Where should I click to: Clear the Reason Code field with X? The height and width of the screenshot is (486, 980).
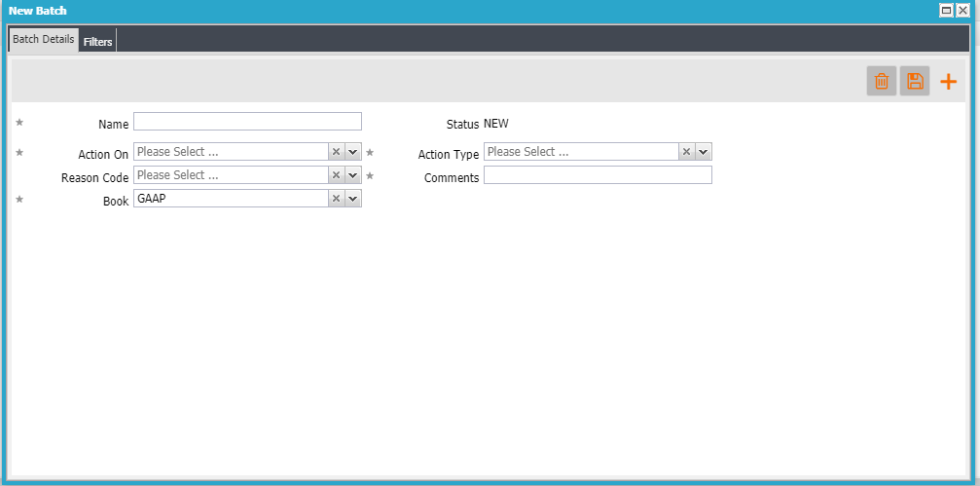pos(336,175)
